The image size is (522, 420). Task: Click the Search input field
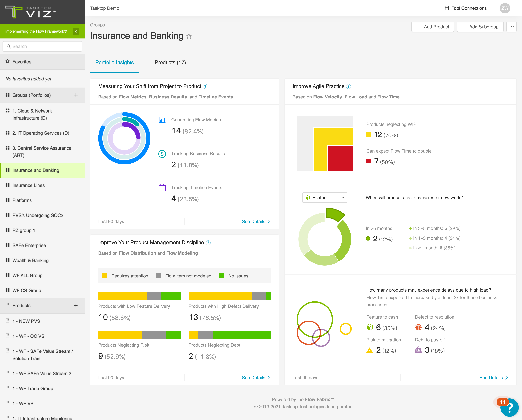[42, 46]
